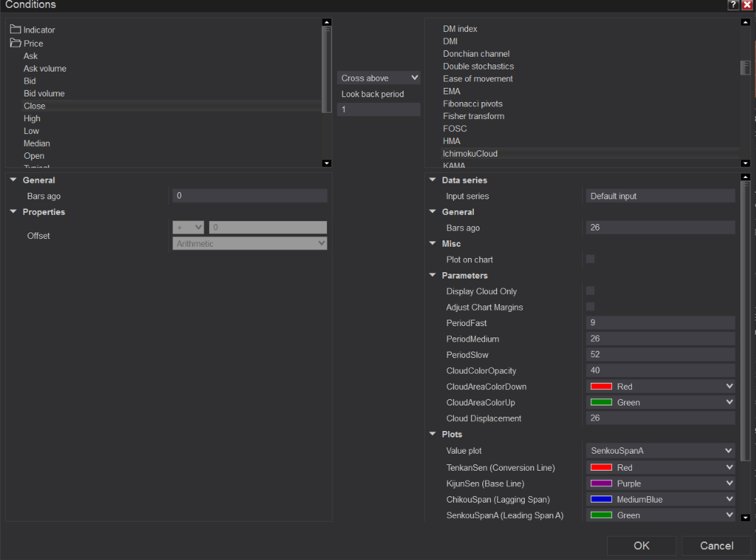
Task: Open the Cross above condition dropdown
Action: coord(379,78)
